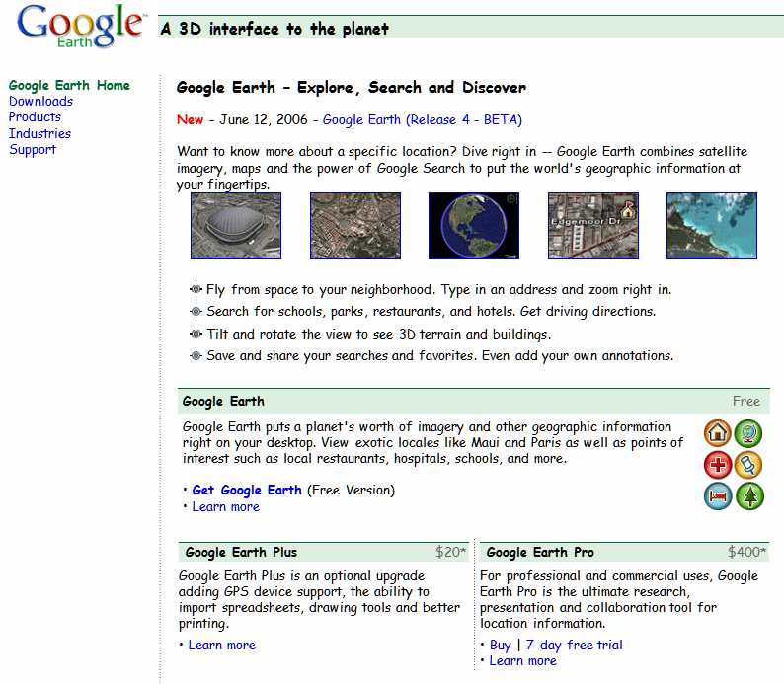
Task: Click the red 'New' label
Action: tap(190, 119)
